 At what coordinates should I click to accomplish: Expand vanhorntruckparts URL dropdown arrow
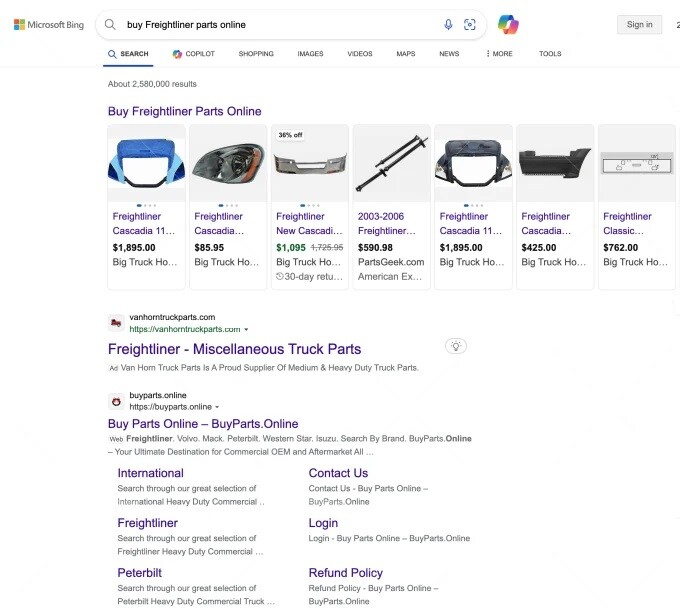[246, 329]
